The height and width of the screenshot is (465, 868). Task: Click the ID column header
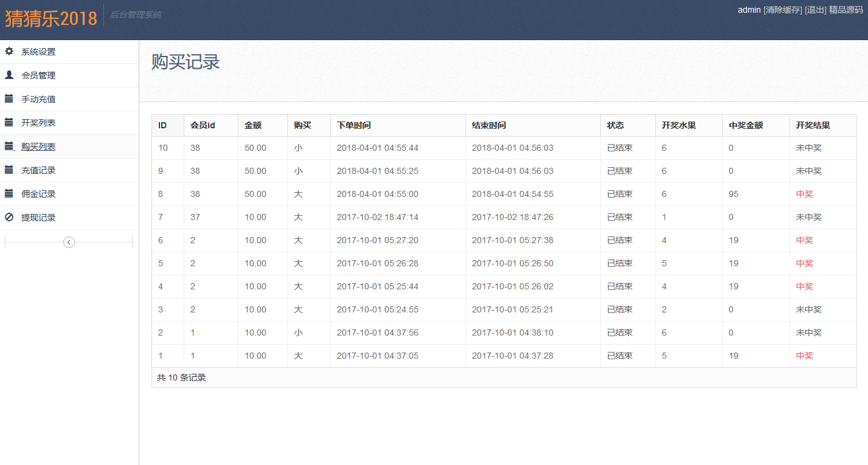pyautogui.click(x=162, y=125)
